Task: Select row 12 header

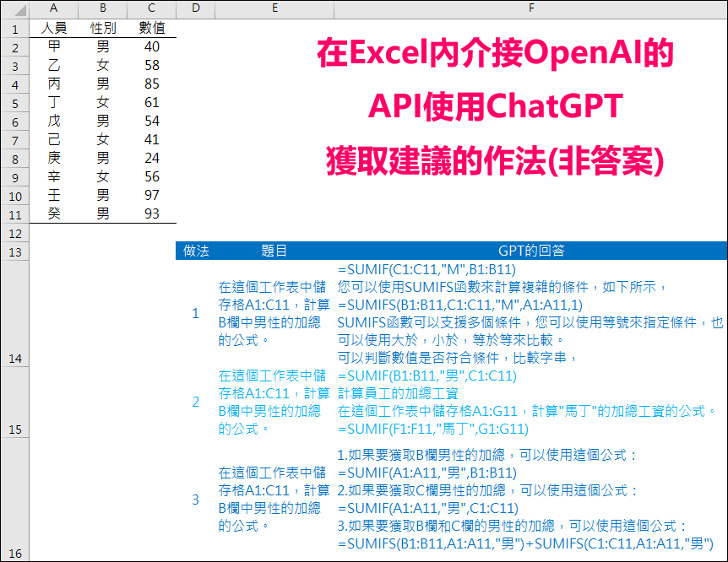Action: [x=15, y=233]
